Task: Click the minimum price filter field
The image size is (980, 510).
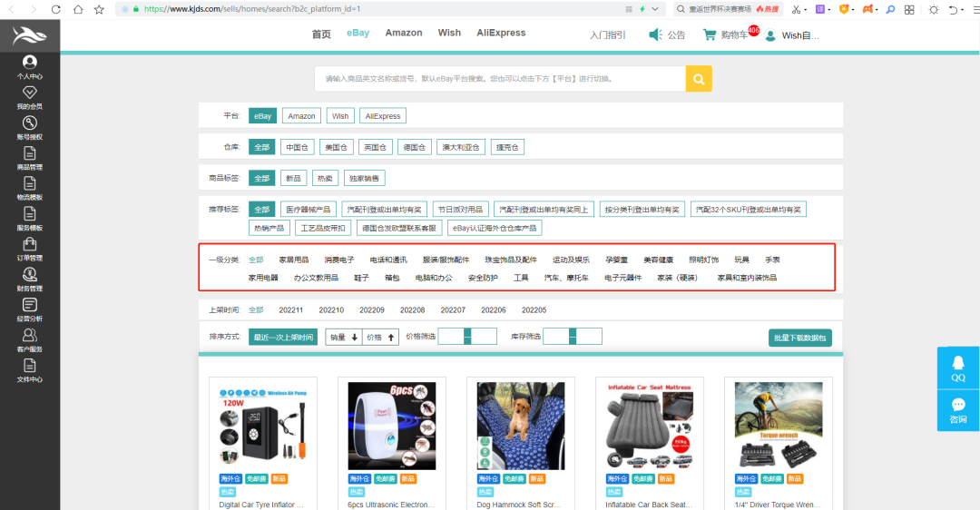Action: [451, 337]
